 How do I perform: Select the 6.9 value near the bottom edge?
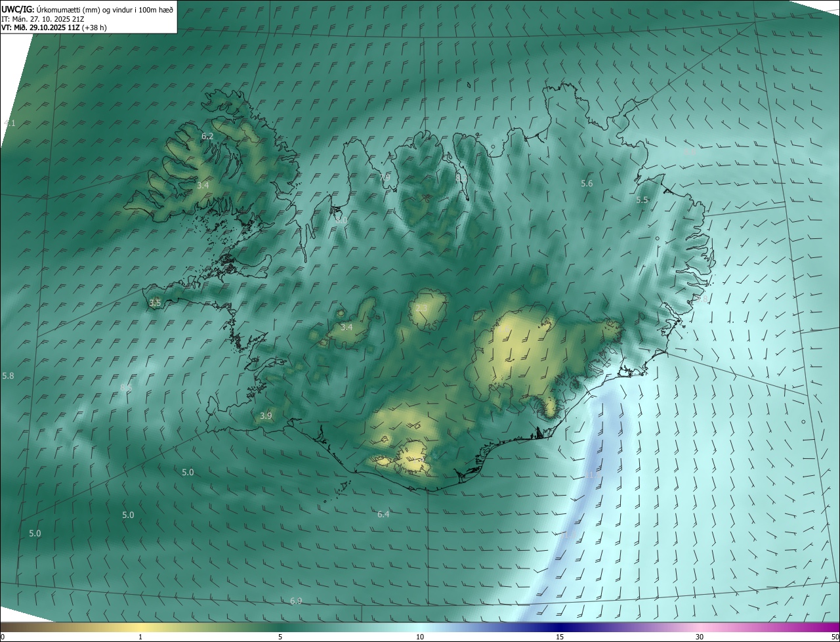pyautogui.click(x=296, y=601)
